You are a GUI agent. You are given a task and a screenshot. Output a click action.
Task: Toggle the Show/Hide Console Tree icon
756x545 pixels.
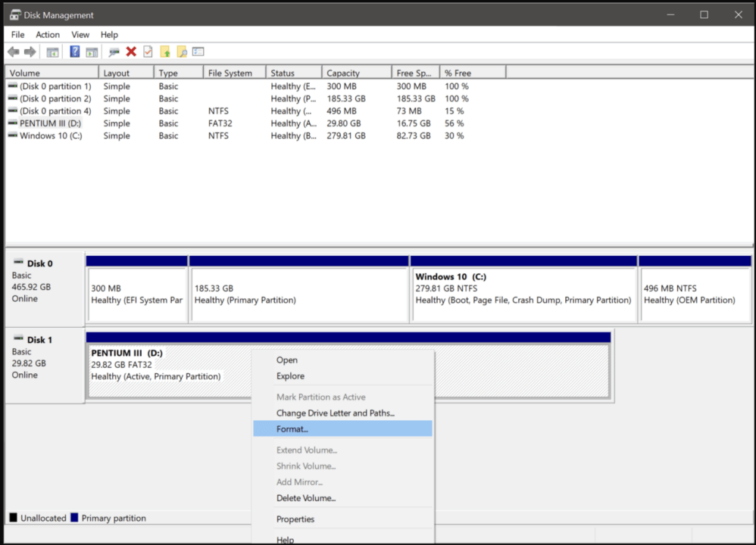click(52, 51)
